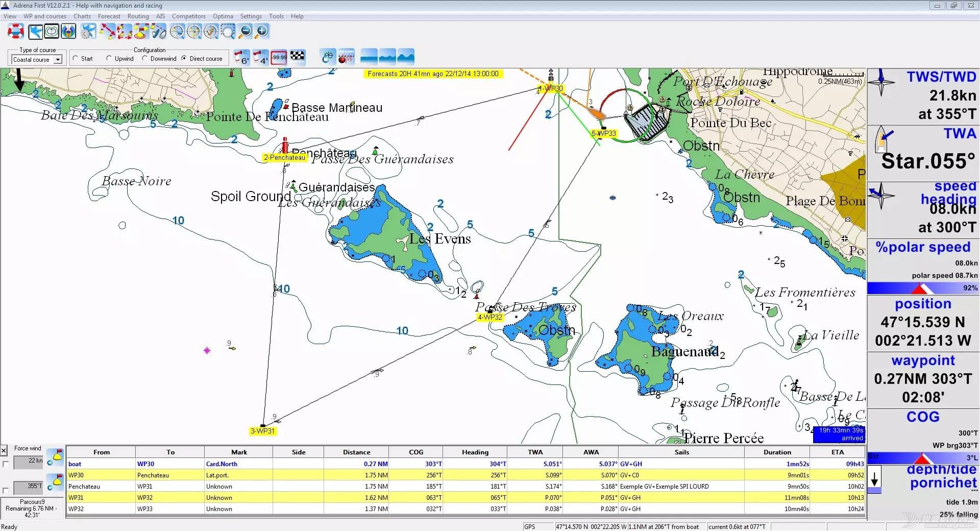Open the WP and courses menu
The width and height of the screenshot is (980, 531).
[x=45, y=16]
